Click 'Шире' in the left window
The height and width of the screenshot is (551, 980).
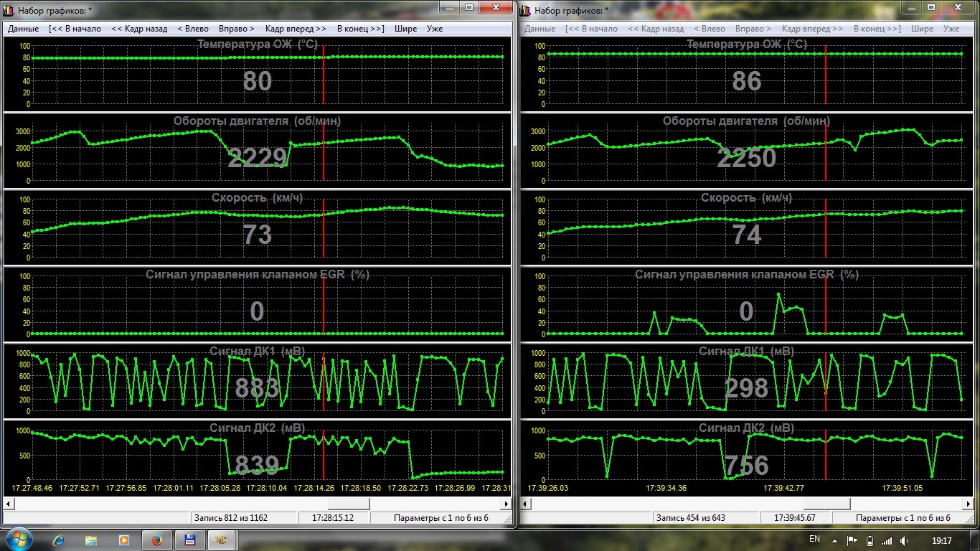tap(405, 29)
